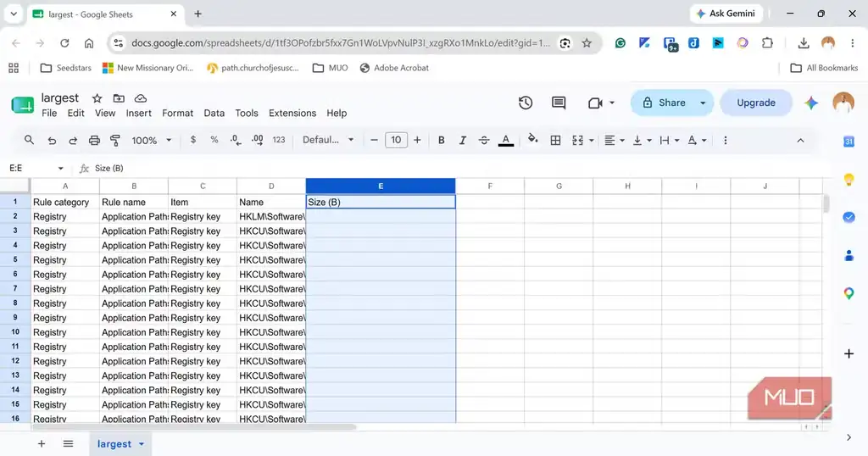This screenshot has height=456, width=868.
Task: Get add-ons with side panel plus
Action: (x=849, y=353)
